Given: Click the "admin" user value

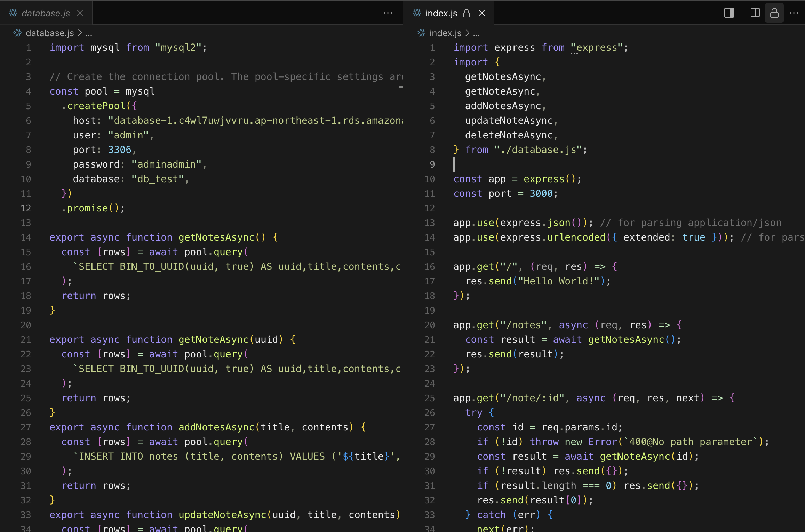Looking at the screenshot, I should pos(128,135).
